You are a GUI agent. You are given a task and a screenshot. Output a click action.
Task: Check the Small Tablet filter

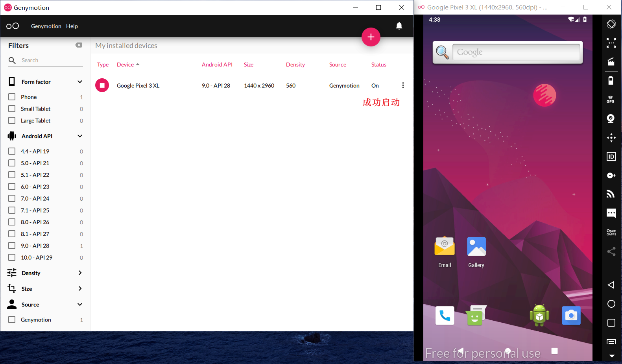click(12, 109)
